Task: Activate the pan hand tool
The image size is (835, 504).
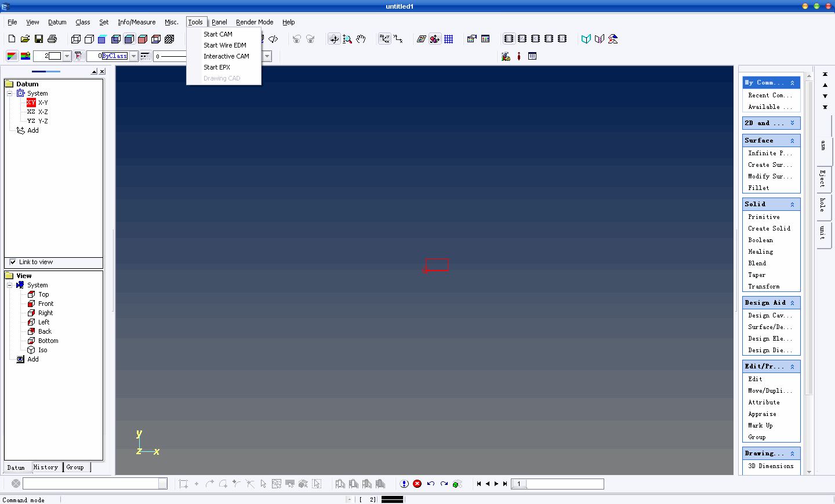Action: tap(361, 39)
